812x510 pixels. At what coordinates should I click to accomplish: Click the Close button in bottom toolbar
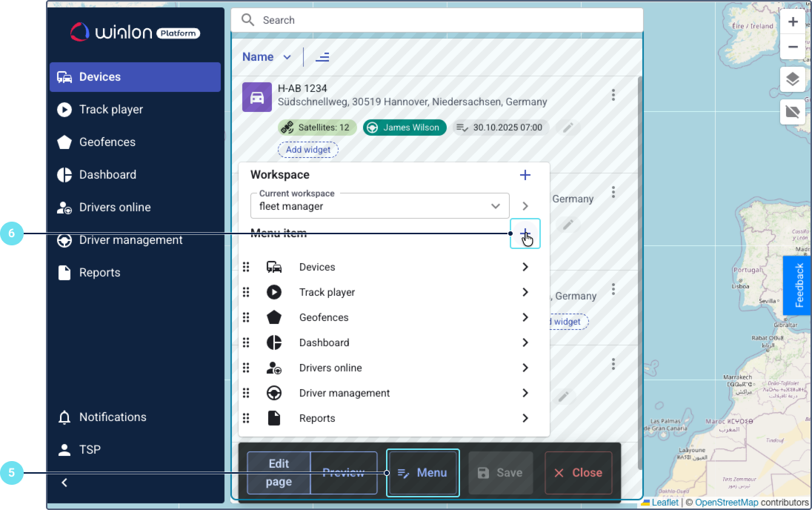pyautogui.click(x=578, y=473)
